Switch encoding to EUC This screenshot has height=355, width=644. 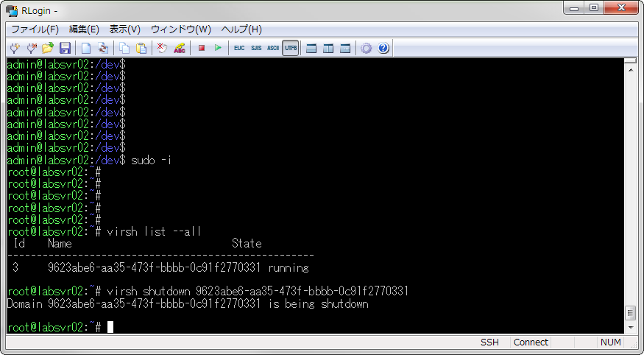click(239, 48)
